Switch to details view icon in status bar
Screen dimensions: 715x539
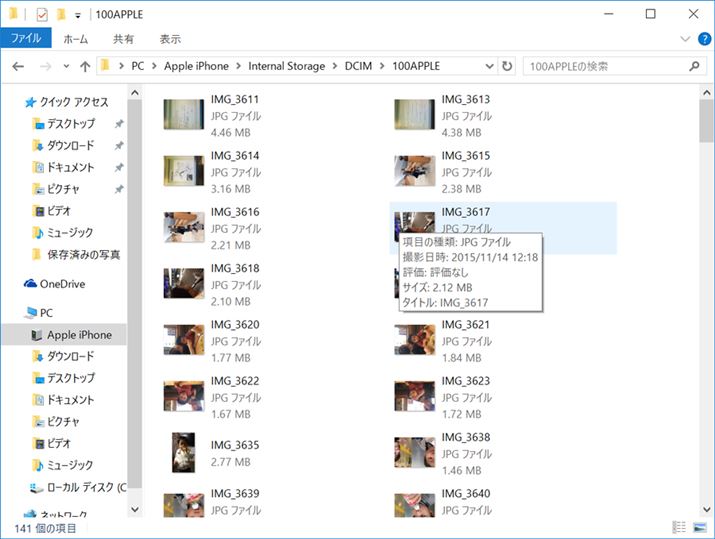[679, 527]
